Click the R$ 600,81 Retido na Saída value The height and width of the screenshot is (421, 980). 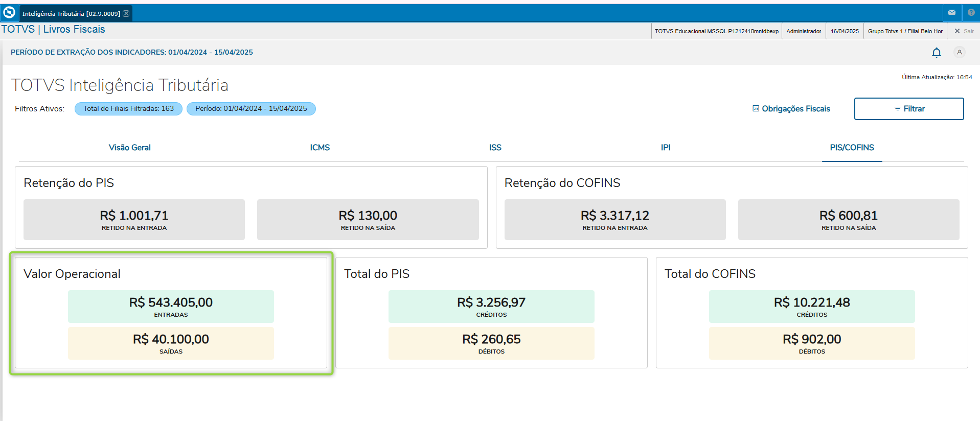coord(849,216)
